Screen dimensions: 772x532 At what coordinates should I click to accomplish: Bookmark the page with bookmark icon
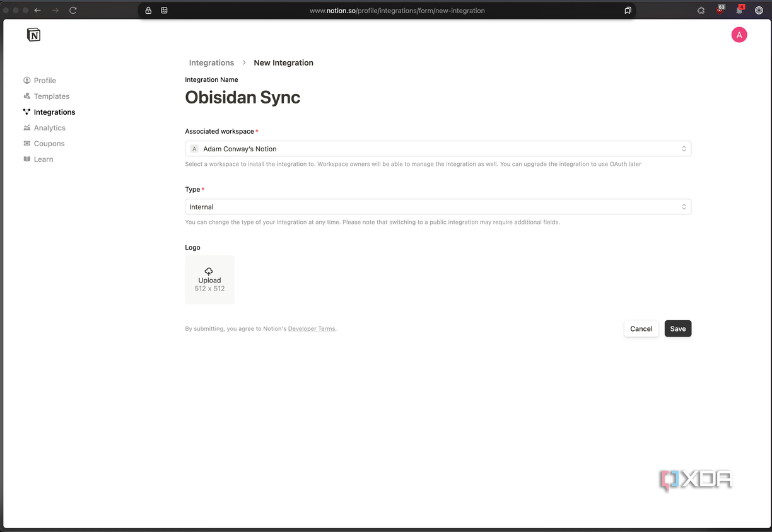pos(628,11)
